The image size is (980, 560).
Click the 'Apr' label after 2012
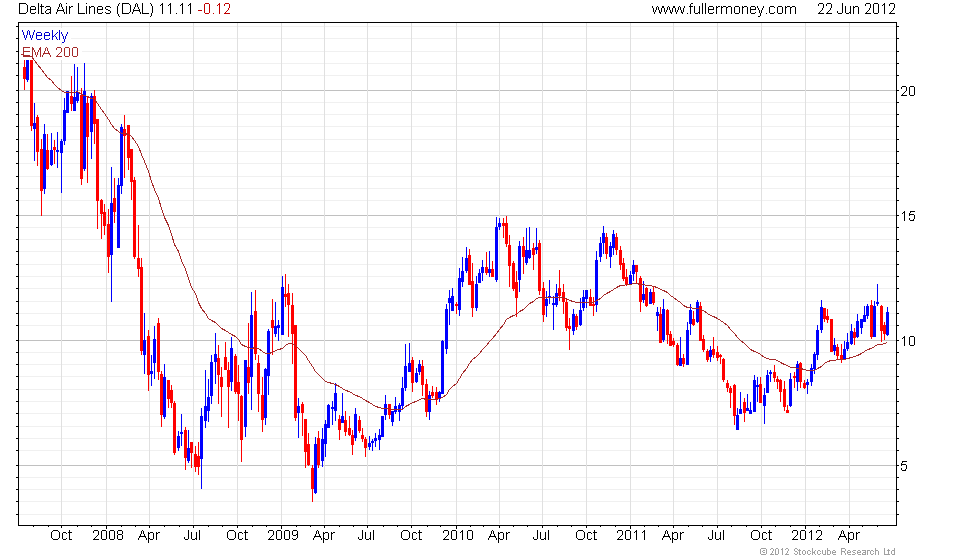pos(849,536)
